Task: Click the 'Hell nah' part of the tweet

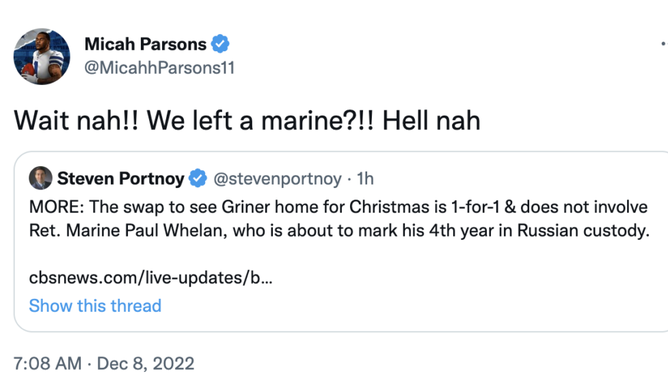Action: [x=431, y=121]
